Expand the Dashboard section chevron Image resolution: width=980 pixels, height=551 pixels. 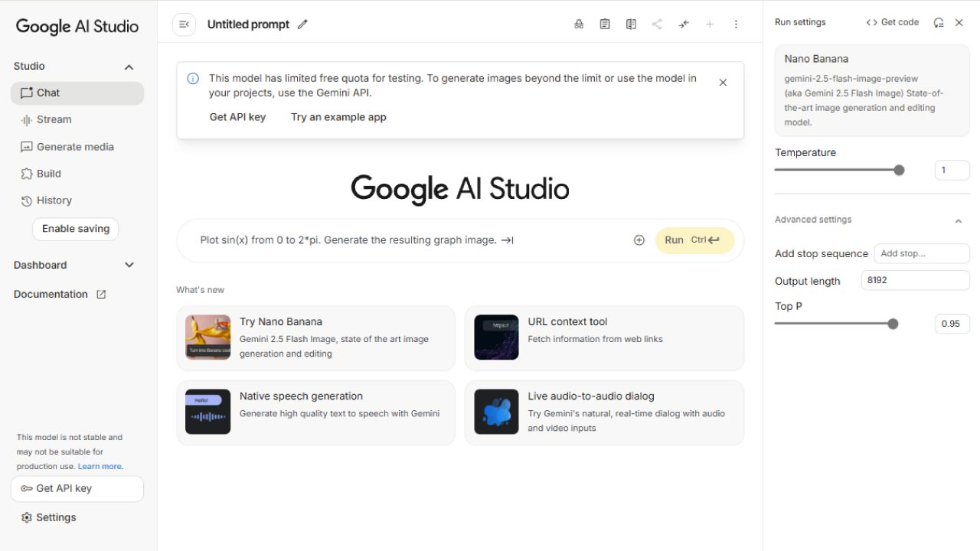point(129,265)
